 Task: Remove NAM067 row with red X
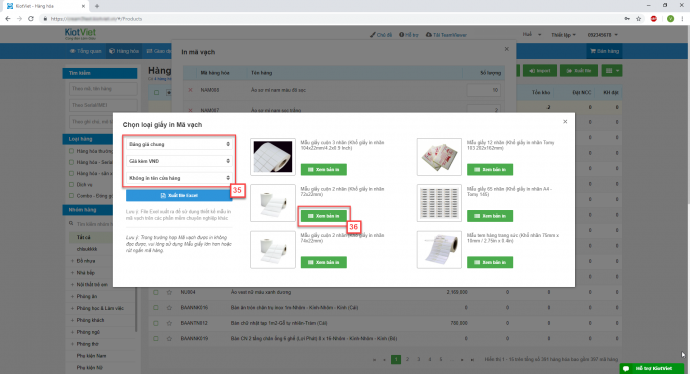coord(191,110)
